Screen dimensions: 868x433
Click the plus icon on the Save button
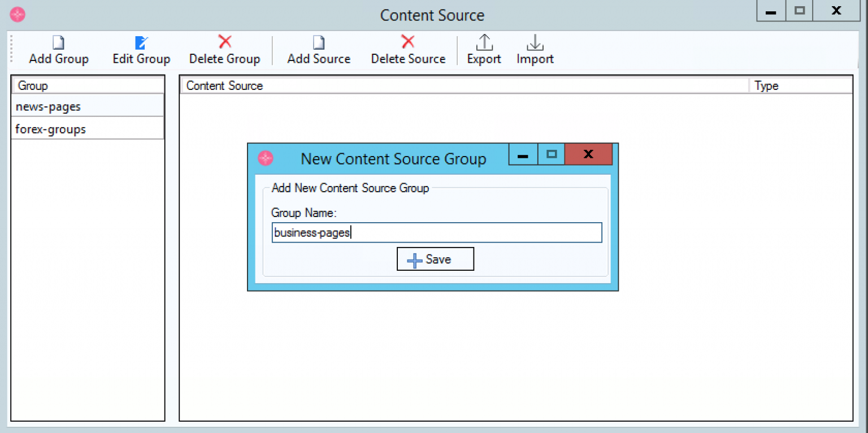click(x=414, y=259)
